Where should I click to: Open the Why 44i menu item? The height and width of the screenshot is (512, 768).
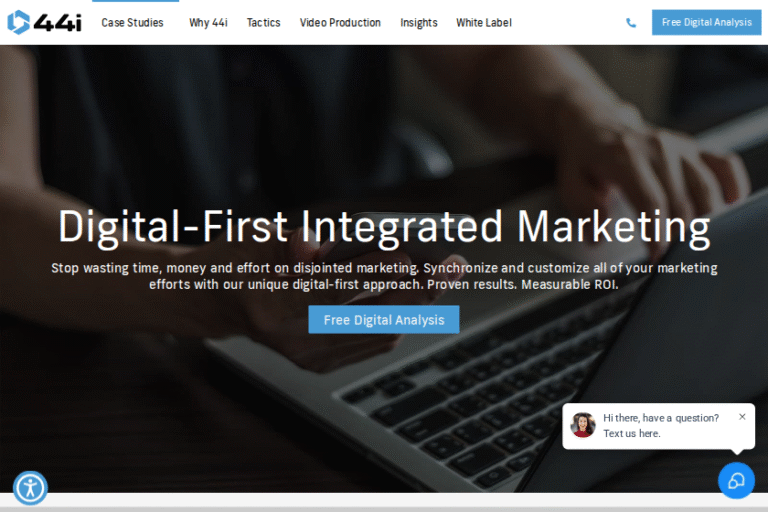tap(208, 23)
